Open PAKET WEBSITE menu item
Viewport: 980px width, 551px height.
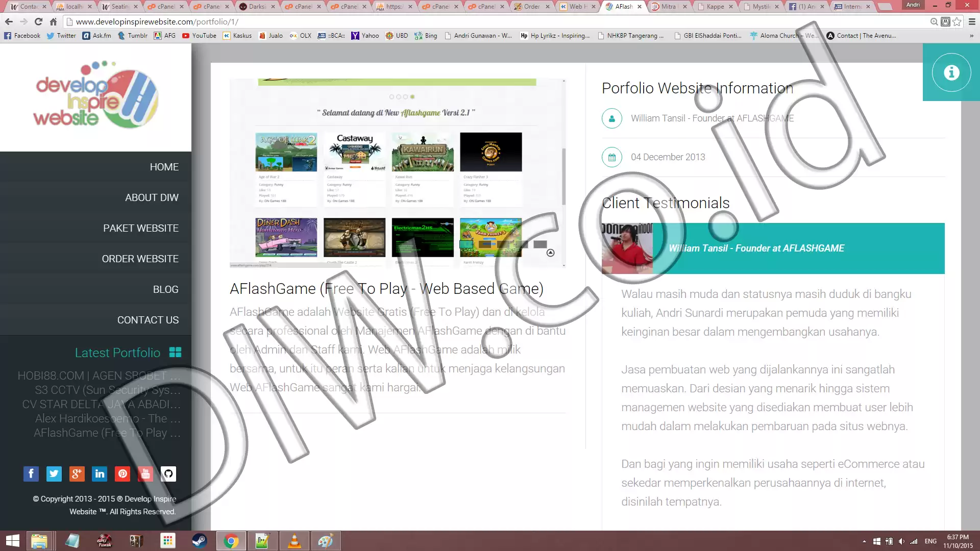pos(141,228)
